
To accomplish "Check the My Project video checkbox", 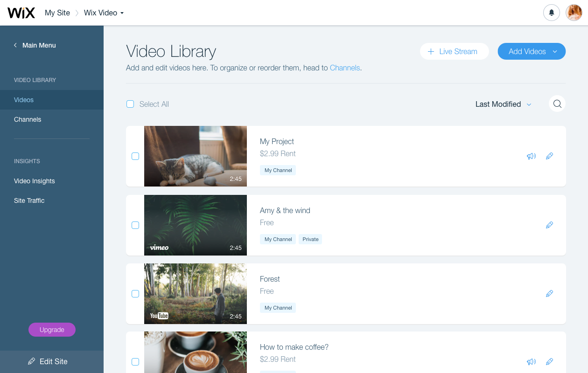I will [135, 156].
